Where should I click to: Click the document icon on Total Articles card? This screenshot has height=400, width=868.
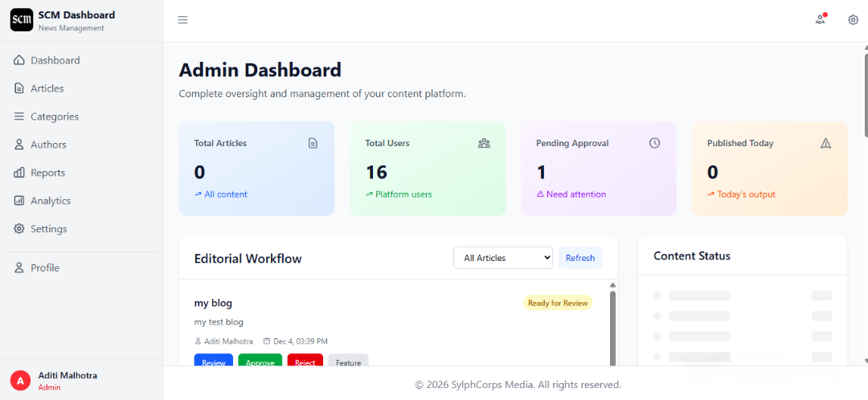tap(313, 143)
